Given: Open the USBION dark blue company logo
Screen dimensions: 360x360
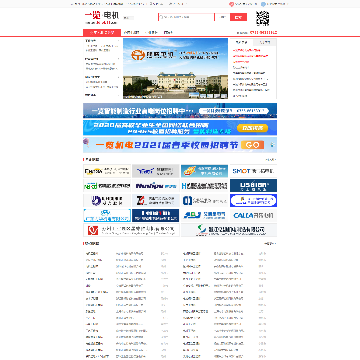Looking at the screenshot, I should 253,186.
